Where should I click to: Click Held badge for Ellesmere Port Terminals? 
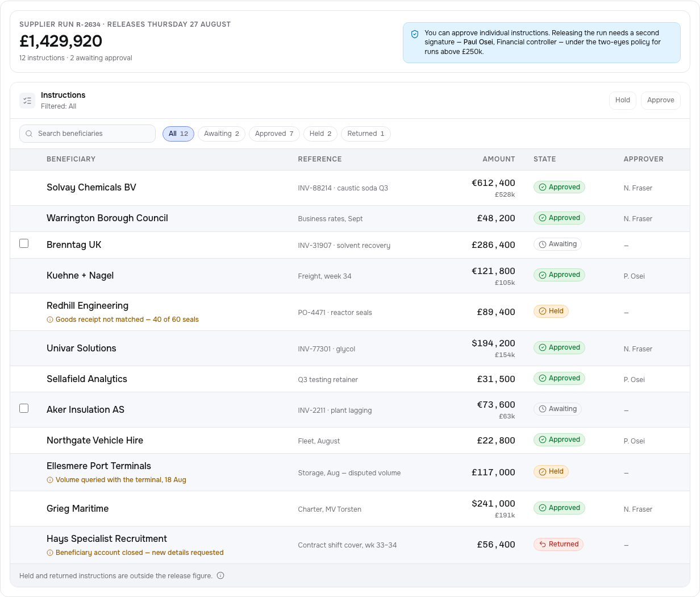click(551, 471)
